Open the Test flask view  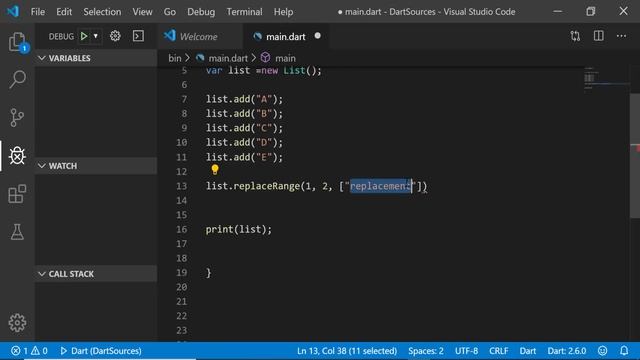[17, 232]
